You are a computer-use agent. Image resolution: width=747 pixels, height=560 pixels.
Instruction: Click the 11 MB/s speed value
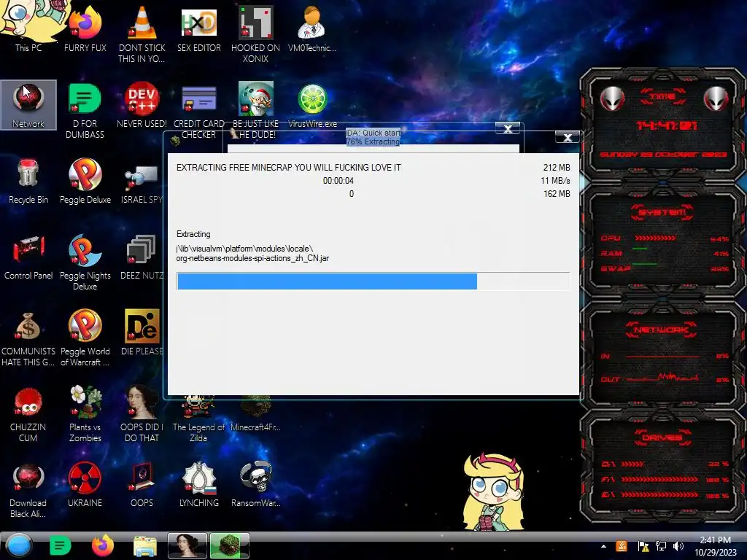555,181
